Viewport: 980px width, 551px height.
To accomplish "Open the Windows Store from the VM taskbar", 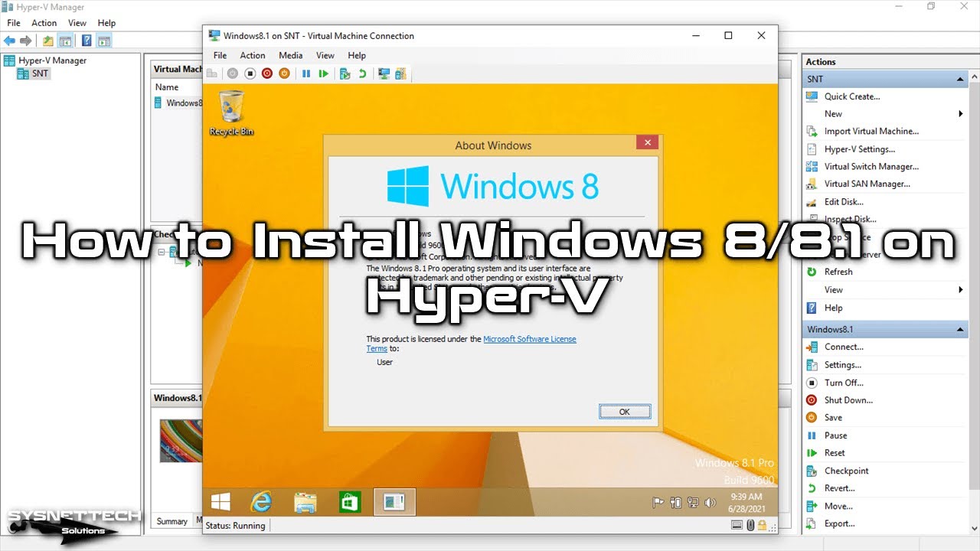I will (350, 501).
